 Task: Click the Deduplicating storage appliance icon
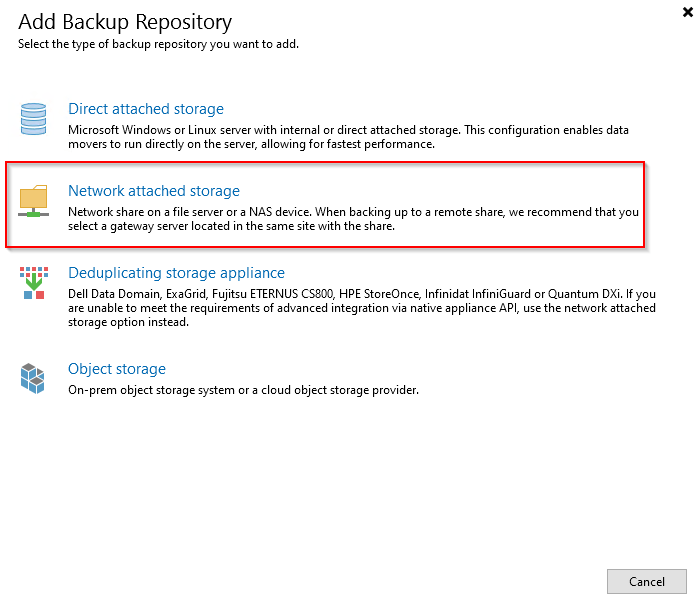pos(34,283)
